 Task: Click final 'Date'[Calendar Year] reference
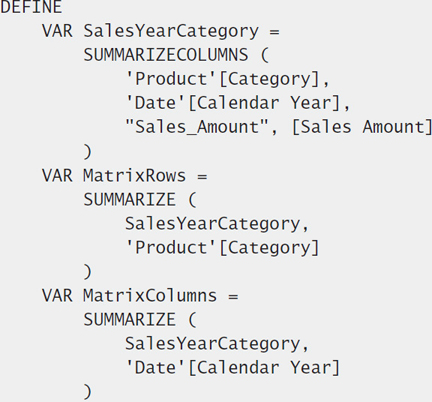232,368
